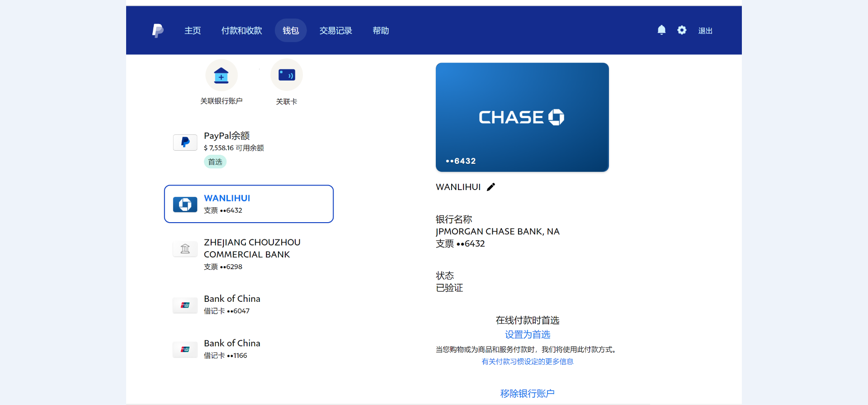Screen dimensions: 868x405
Task: Click JPMORGAN CHASE BANK, NA text
Action: 498,232
